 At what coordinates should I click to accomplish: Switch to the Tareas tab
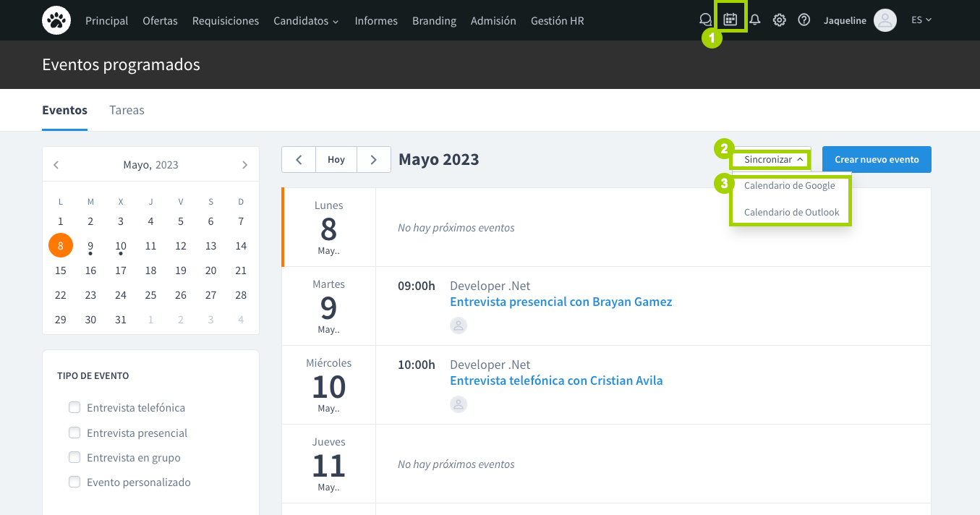pos(127,110)
